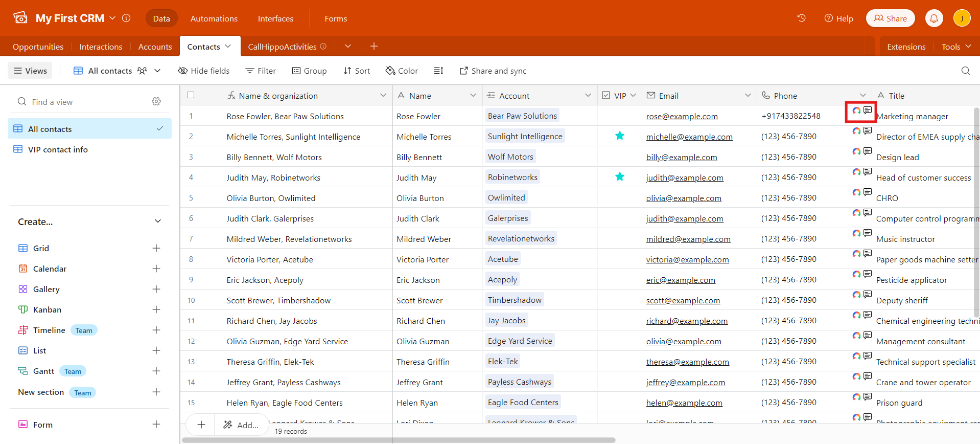Open the Contacts tab dropdown arrow
980x444 pixels.
point(228,46)
